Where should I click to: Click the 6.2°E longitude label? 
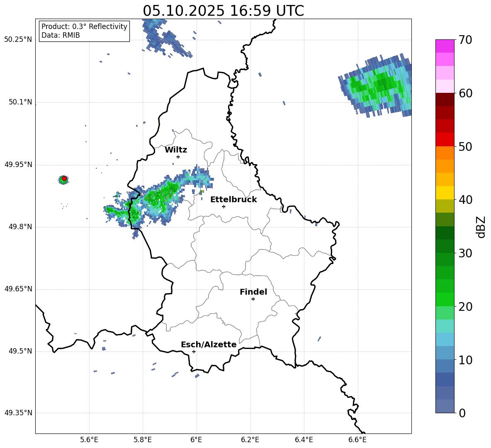click(x=250, y=440)
